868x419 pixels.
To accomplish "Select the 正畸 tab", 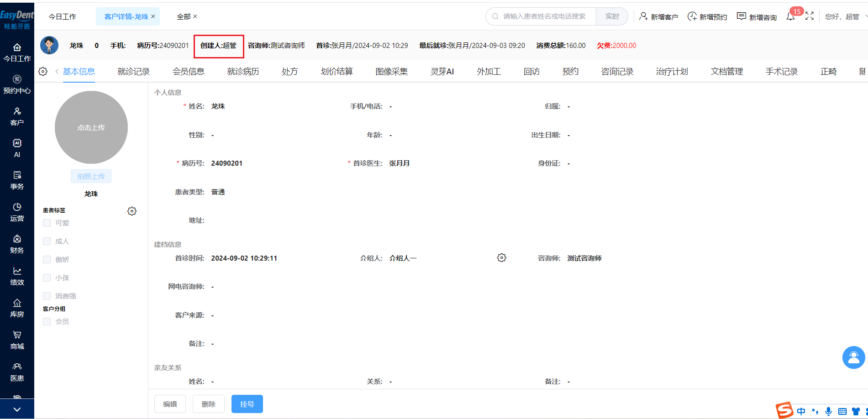I will (x=828, y=72).
